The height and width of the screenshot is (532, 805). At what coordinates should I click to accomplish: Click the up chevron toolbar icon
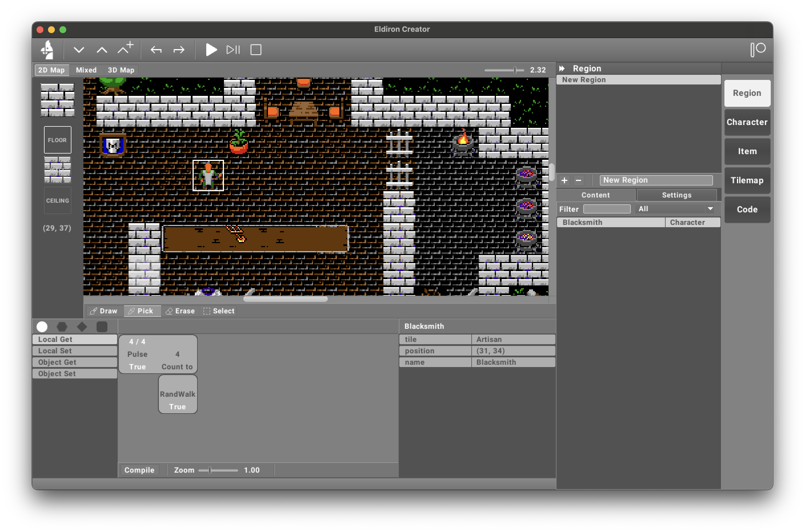pos(102,50)
